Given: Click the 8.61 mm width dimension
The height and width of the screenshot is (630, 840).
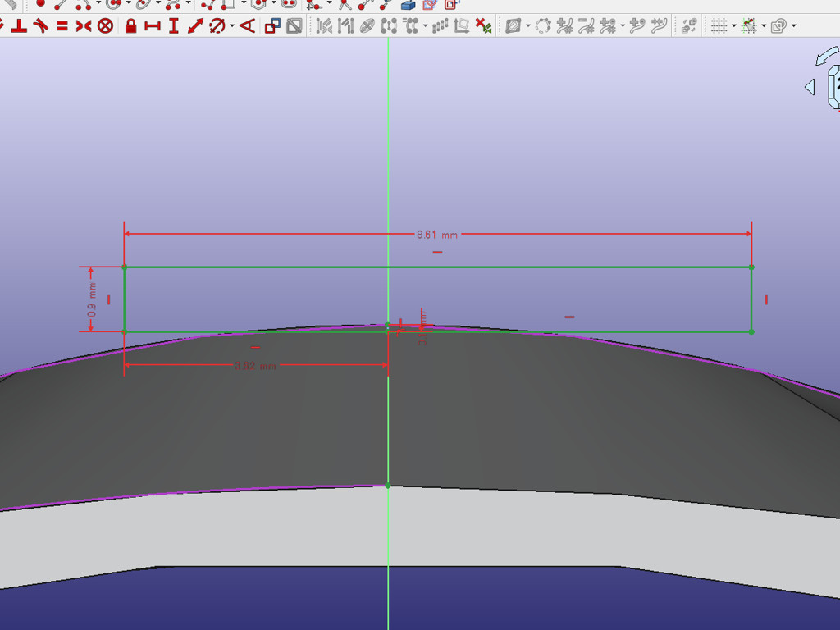Looking at the screenshot, I should (436, 235).
